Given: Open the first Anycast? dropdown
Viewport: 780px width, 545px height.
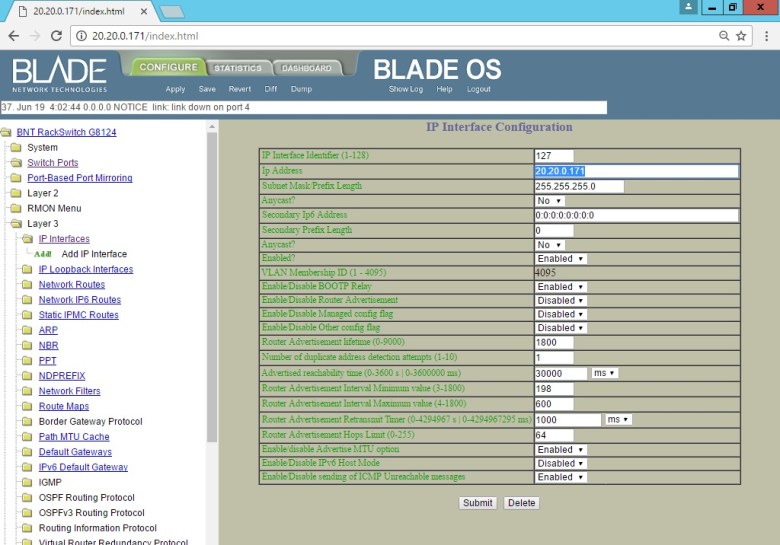Looking at the screenshot, I should (550, 201).
